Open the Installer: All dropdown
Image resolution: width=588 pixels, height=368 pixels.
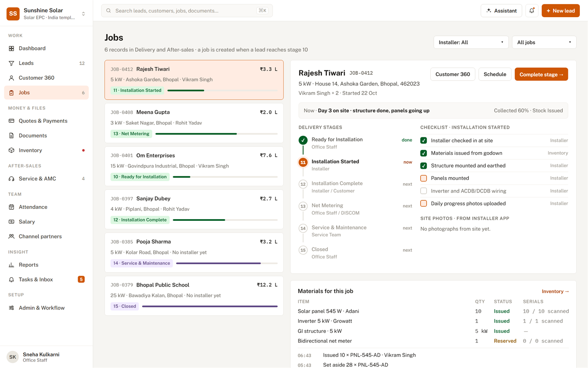tap(471, 42)
